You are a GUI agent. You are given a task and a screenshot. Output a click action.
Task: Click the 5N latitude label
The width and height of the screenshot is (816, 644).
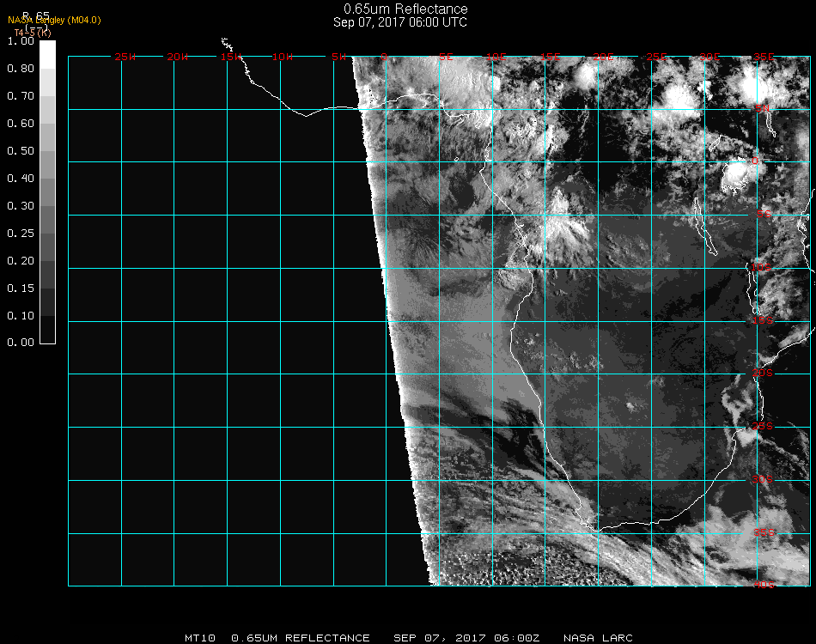[x=762, y=108]
